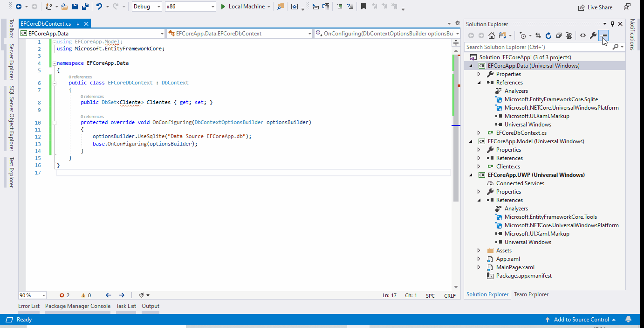Collapse the OnConfiguring method code block
The image size is (644, 328).
(54, 123)
